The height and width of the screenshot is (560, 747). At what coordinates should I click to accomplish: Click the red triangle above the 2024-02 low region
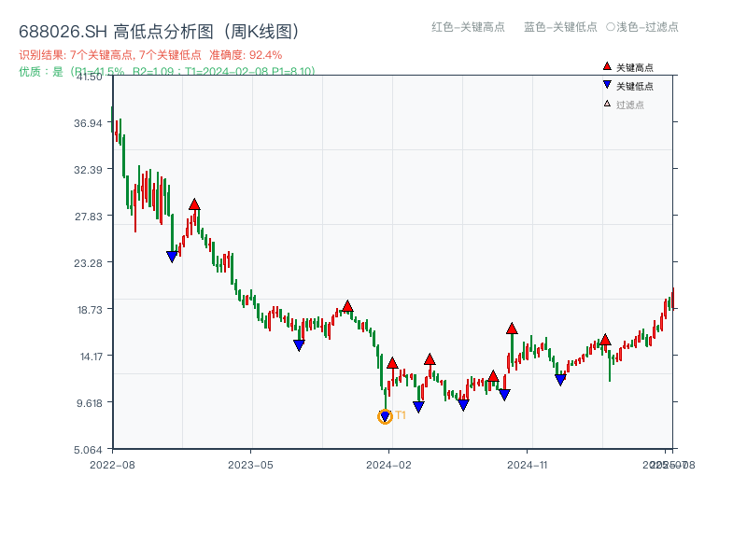[394, 361]
